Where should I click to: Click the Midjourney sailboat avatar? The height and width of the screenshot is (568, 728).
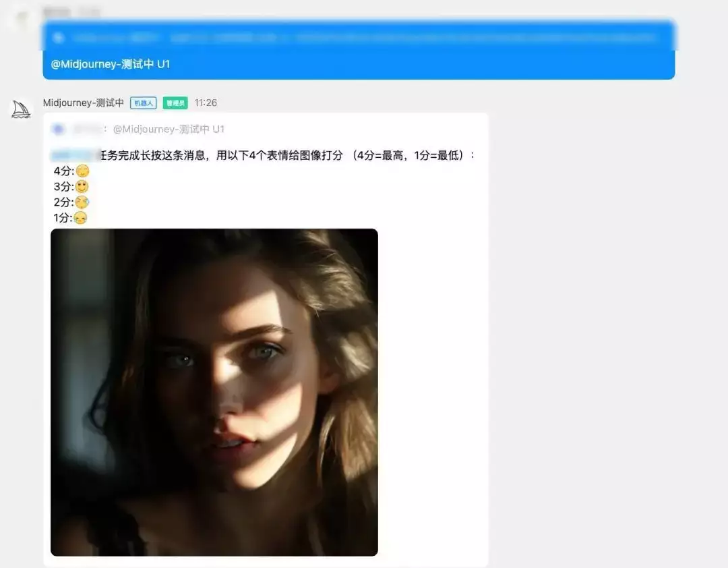tap(22, 109)
